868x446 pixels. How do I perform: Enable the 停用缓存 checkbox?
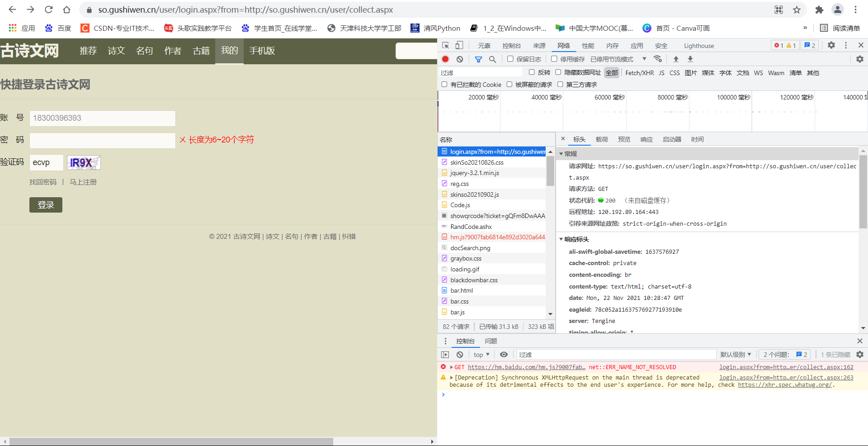[554, 59]
